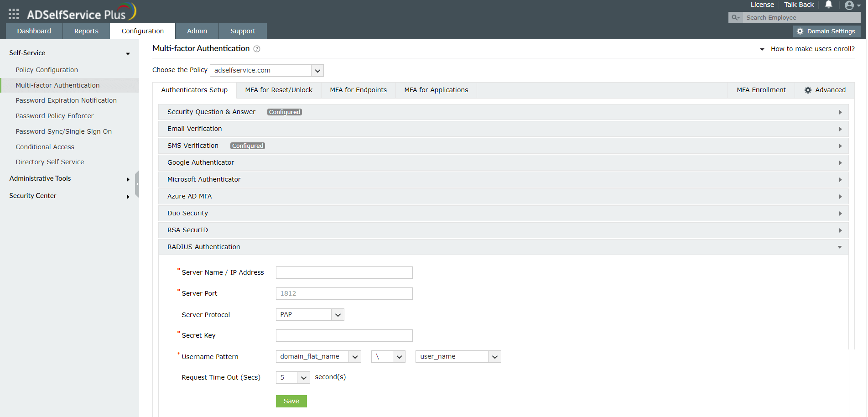This screenshot has width=868, height=417.
Task: Click the search magnifier icon
Action: coord(735,18)
